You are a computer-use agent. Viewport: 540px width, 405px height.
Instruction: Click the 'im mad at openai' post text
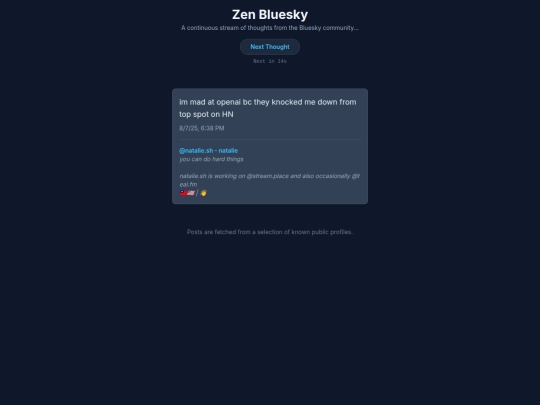pos(268,108)
